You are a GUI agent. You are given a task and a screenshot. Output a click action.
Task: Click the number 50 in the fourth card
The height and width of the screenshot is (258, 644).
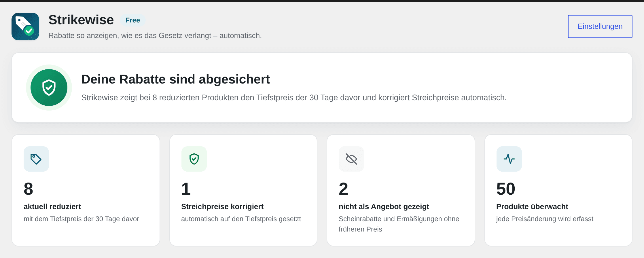506,189
